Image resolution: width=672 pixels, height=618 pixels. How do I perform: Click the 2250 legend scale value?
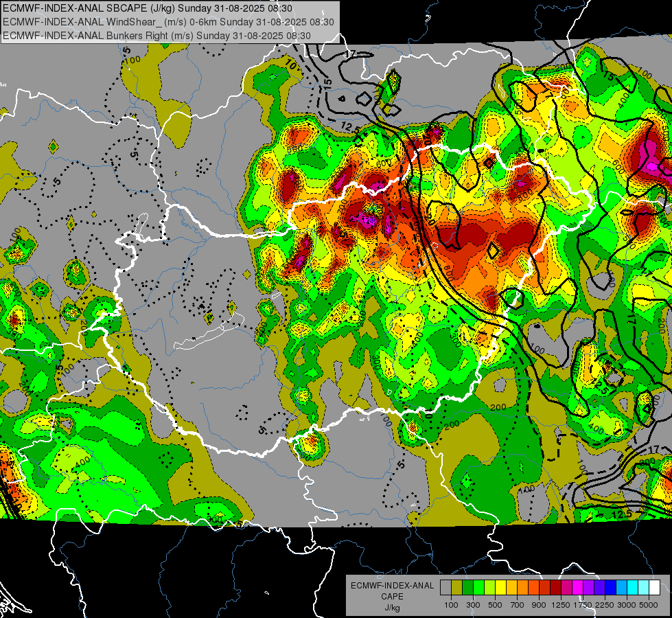click(605, 606)
